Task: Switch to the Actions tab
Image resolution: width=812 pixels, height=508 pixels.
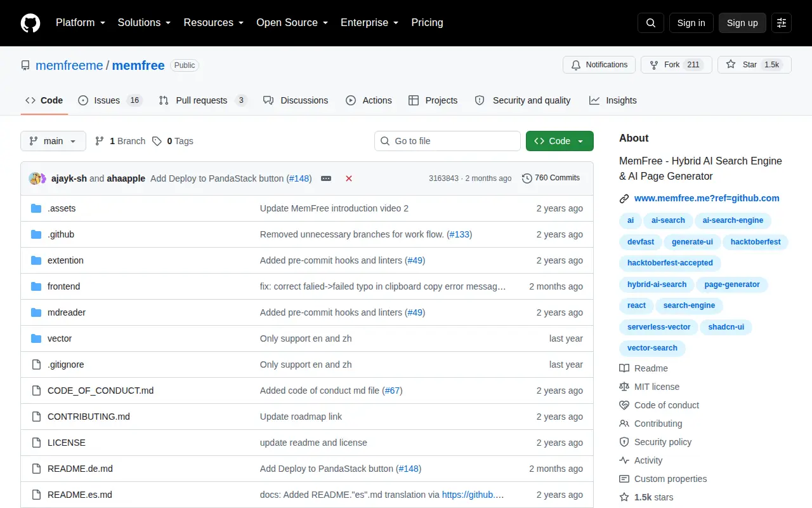Action: 369,100
